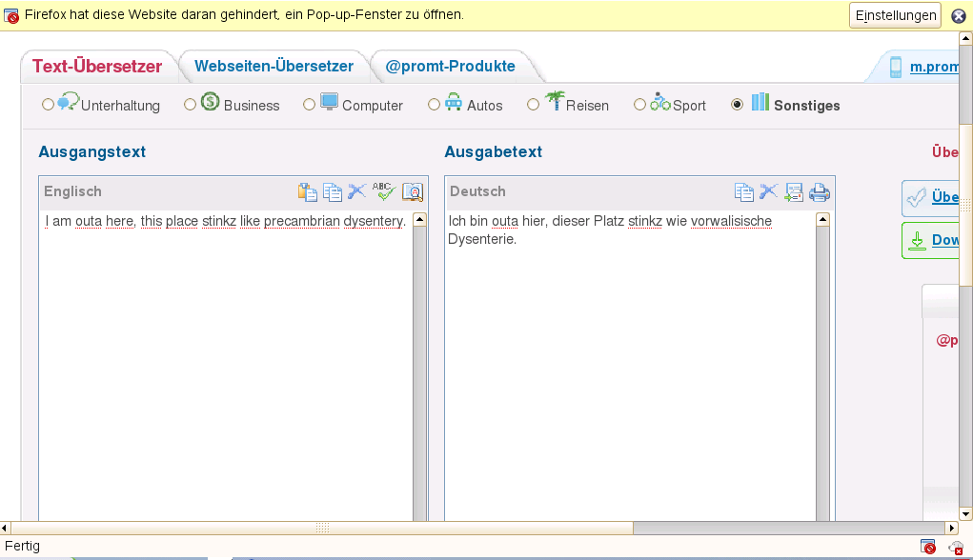The height and width of the screenshot is (560, 973).
Task: Click the books Sonstiges icon
Action: point(760,102)
